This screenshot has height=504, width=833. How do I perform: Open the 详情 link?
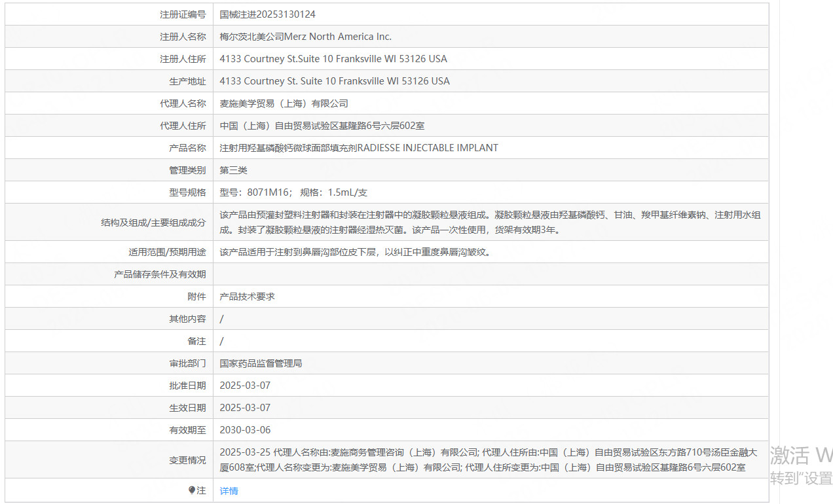(x=229, y=490)
